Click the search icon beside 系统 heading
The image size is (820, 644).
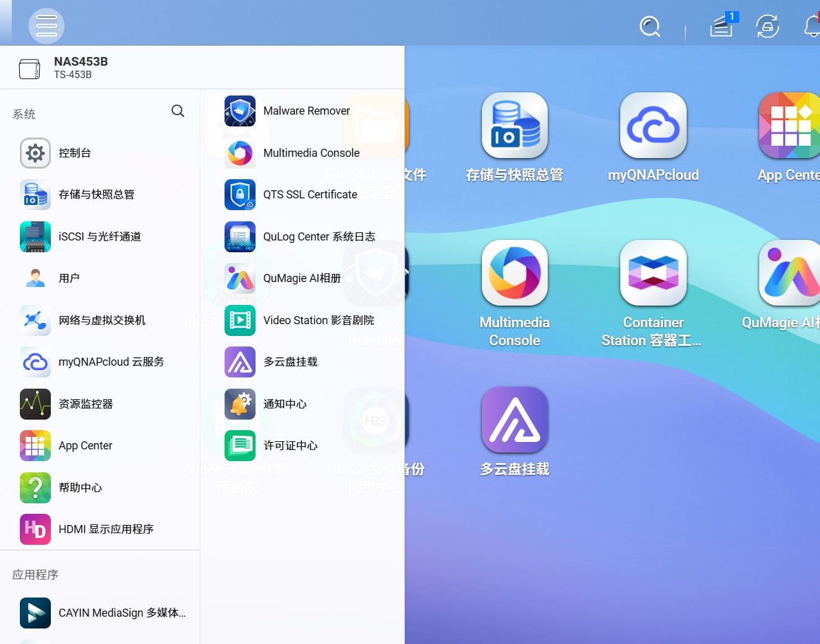click(178, 111)
